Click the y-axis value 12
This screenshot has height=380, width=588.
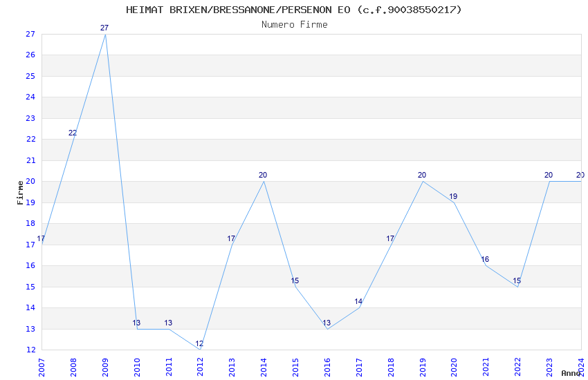[x=30, y=350]
